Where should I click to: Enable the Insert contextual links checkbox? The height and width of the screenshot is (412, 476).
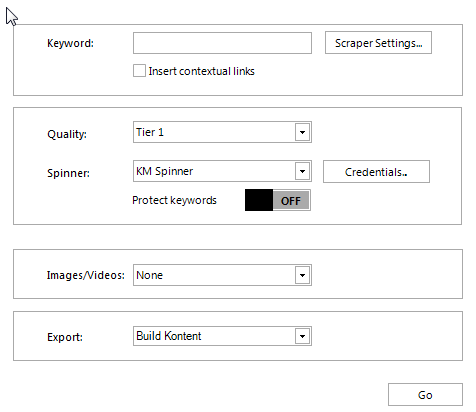click(x=139, y=71)
